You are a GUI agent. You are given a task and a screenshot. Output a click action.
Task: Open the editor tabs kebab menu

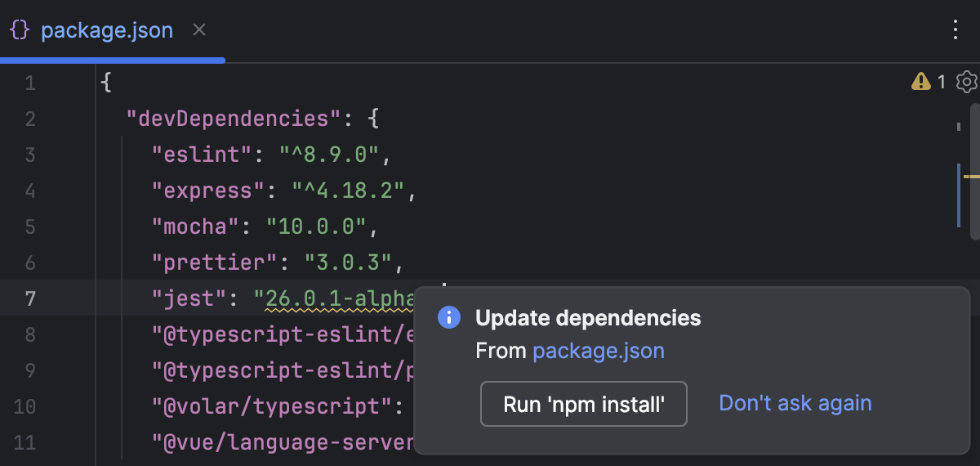pyautogui.click(x=955, y=31)
